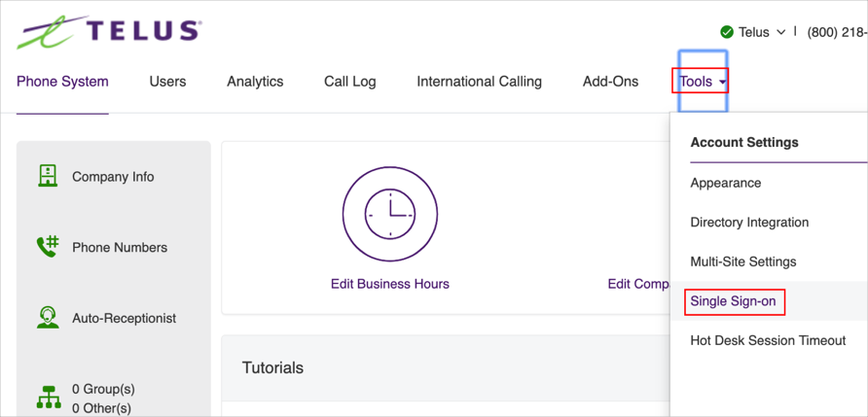Click the TELUS logo
The width and height of the screenshot is (868, 417).
108,31
